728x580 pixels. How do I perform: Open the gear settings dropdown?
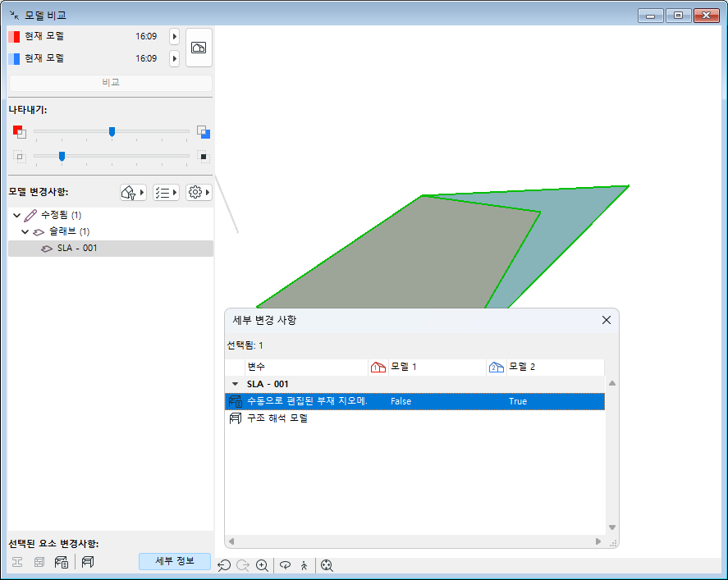tap(199, 192)
